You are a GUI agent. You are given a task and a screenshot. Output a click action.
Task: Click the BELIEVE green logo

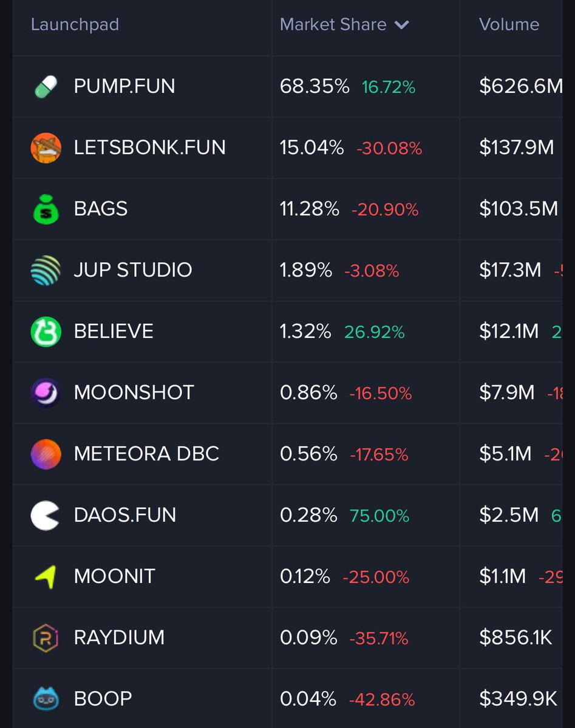pos(46,331)
